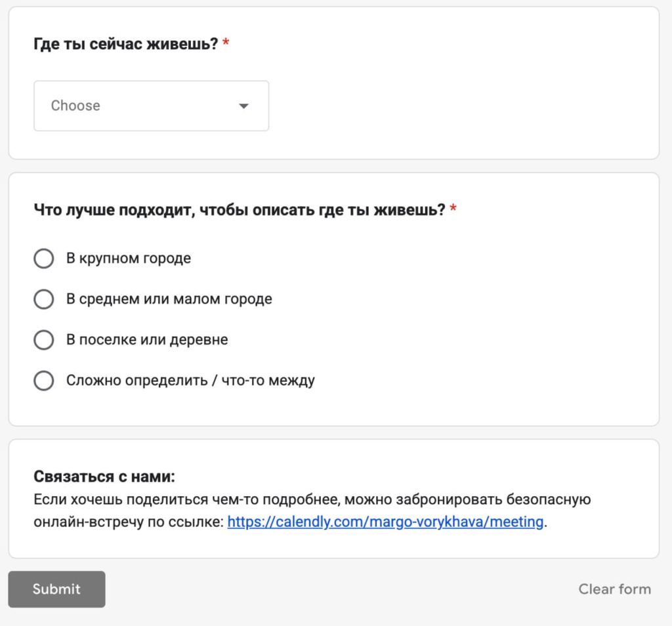Screen dimensions: 672x626
Task: Select the "В крупном городе" radio circle
Action: 43,259
